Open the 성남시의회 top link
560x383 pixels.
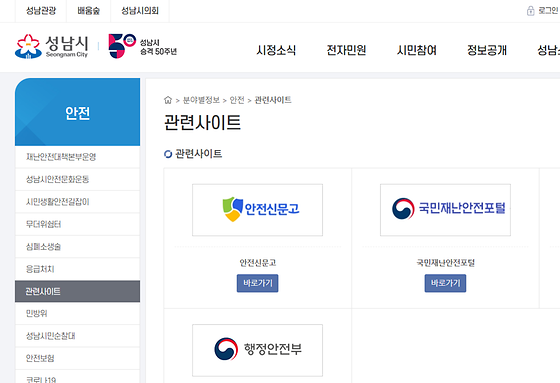click(140, 11)
